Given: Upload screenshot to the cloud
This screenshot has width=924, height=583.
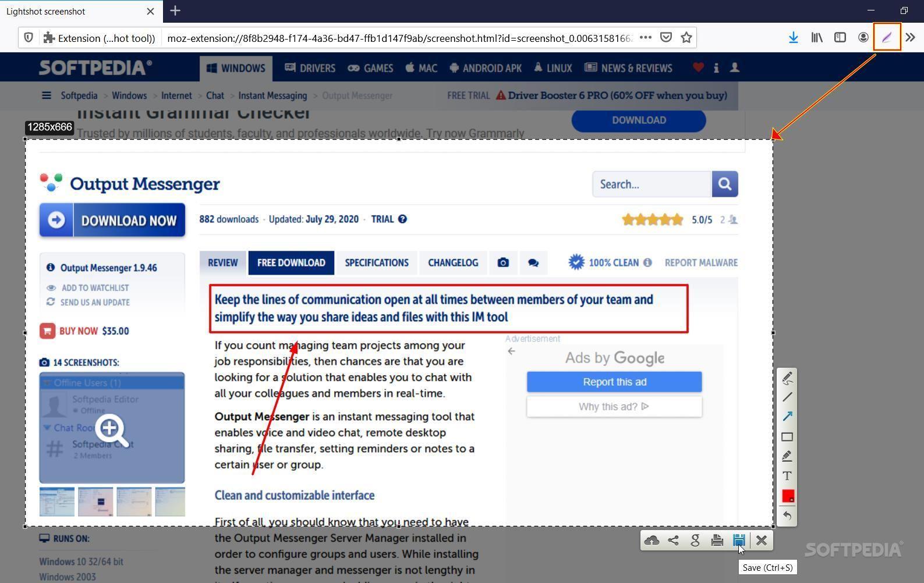Looking at the screenshot, I should (x=652, y=541).
